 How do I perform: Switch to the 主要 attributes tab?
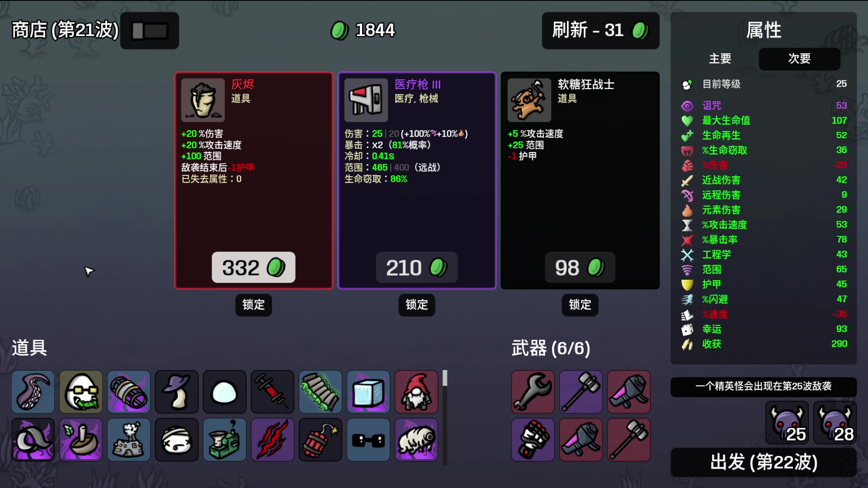click(x=720, y=59)
